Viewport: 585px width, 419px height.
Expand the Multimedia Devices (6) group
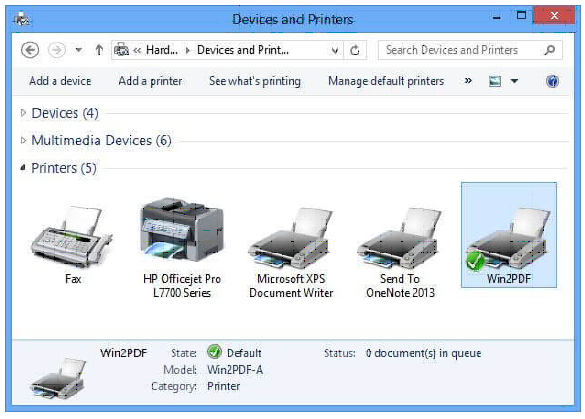click(x=23, y=140)
